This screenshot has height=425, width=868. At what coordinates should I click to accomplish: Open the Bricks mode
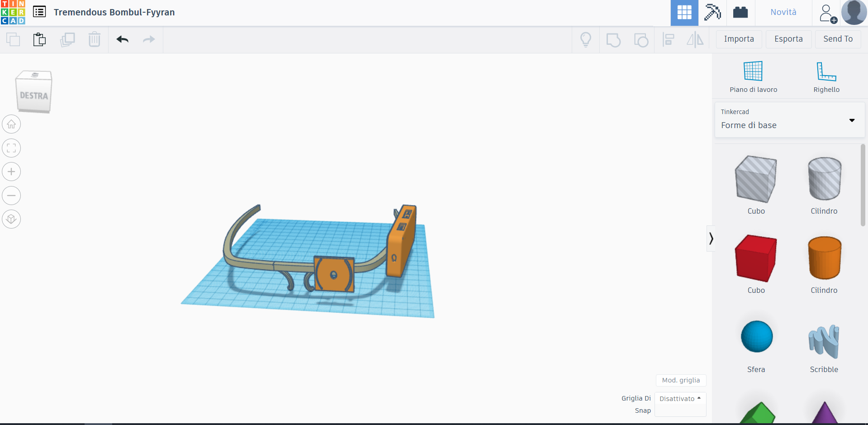[x=740, y=13]
